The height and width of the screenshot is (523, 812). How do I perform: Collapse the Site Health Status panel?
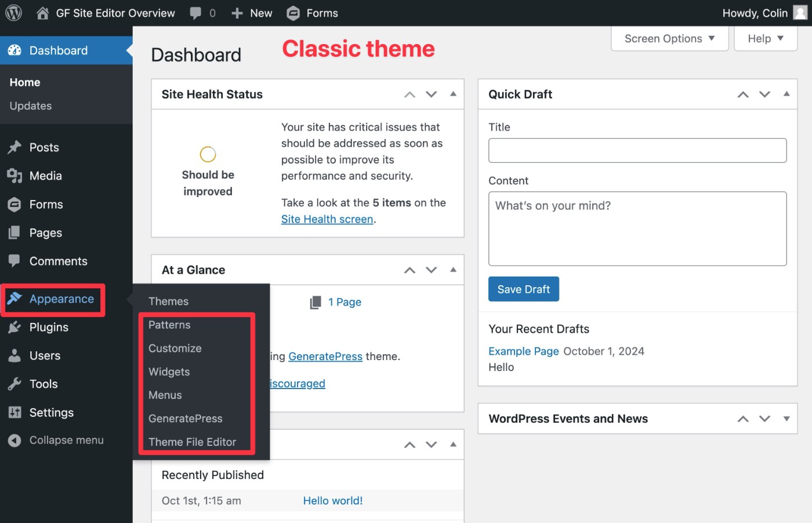point(453,94)
